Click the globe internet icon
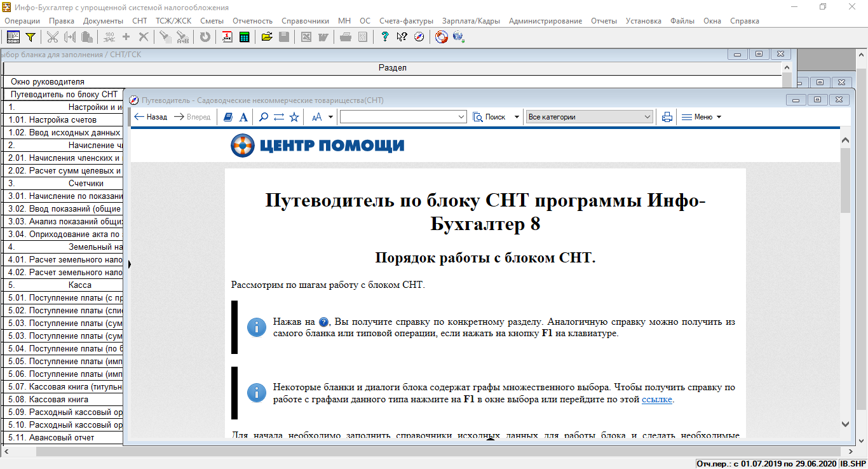Viewport: 868px width, 469px height. 458,37
